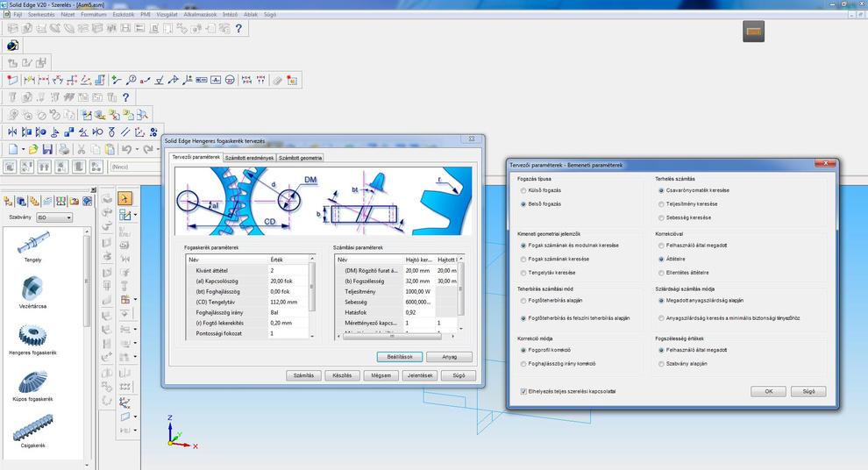The image size is (868, 470).
Task: Click the orange icon in the top-right workspace
Action: (753, 31)
